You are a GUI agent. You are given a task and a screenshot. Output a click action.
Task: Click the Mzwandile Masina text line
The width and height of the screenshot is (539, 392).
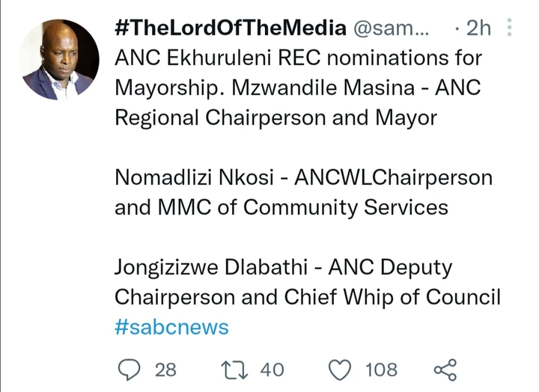pyautogui.click(x=298, y=88)
